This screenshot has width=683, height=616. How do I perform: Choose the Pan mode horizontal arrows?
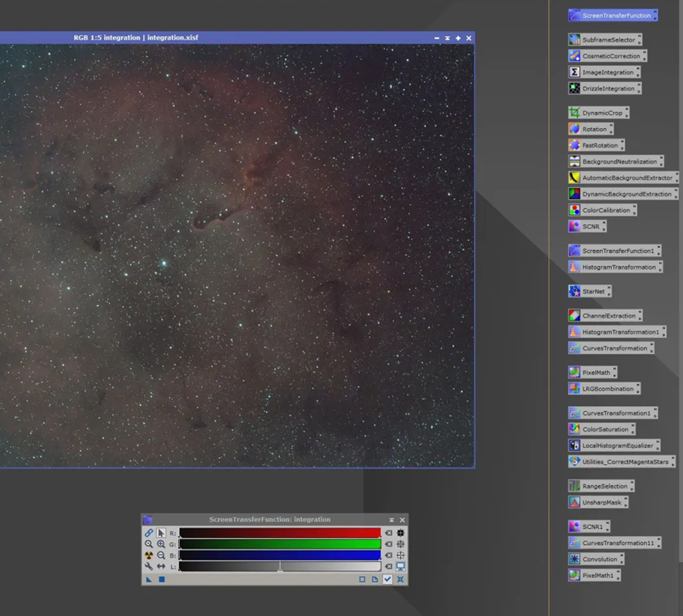click(x=161, y=567)
